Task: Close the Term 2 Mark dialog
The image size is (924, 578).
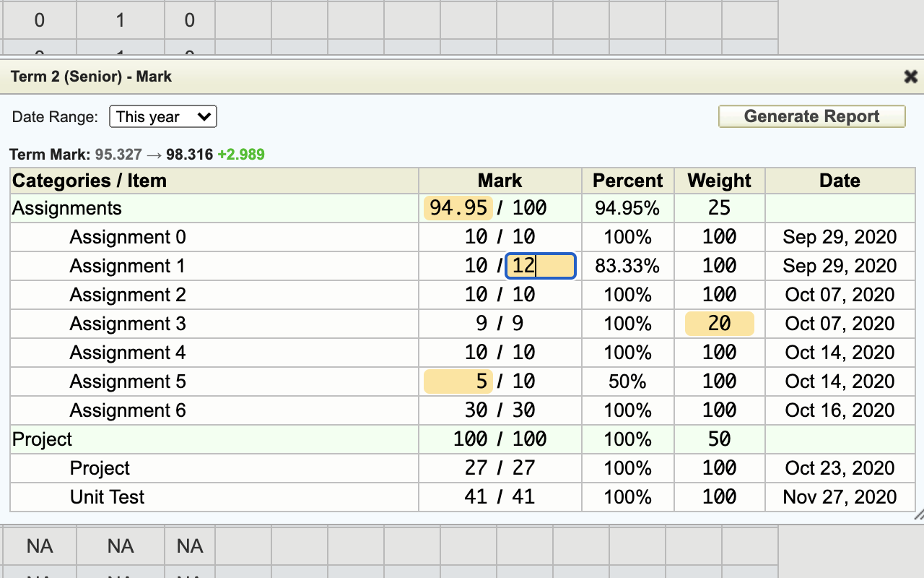Action: tap(910, 77)
